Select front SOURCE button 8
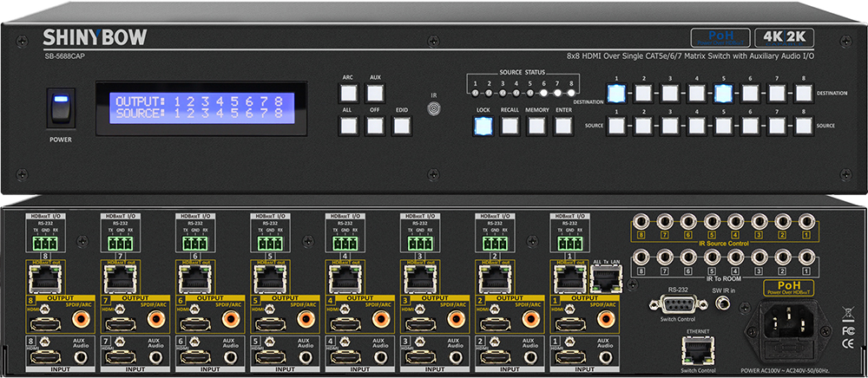868x378 pixels. tap(804, 126)
